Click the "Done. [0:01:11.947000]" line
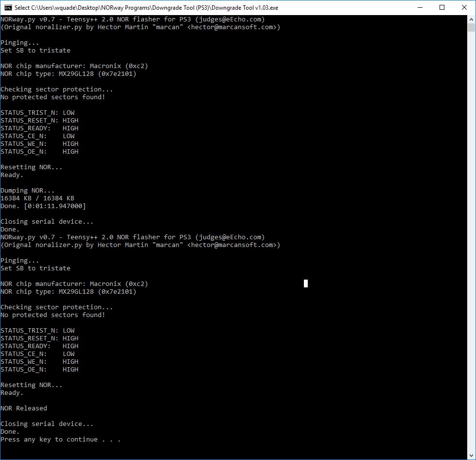 [43, 206]
